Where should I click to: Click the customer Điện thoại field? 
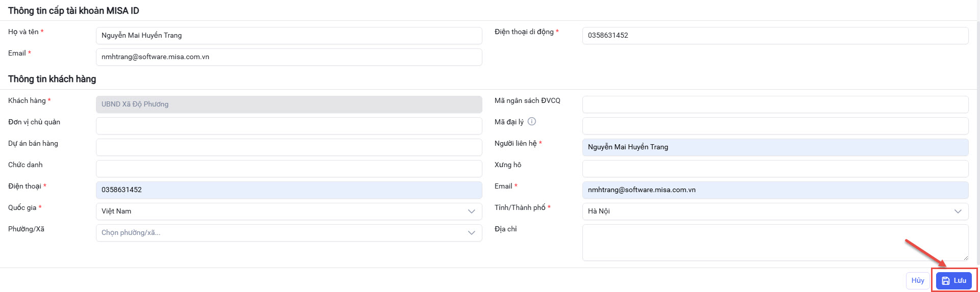289,190
